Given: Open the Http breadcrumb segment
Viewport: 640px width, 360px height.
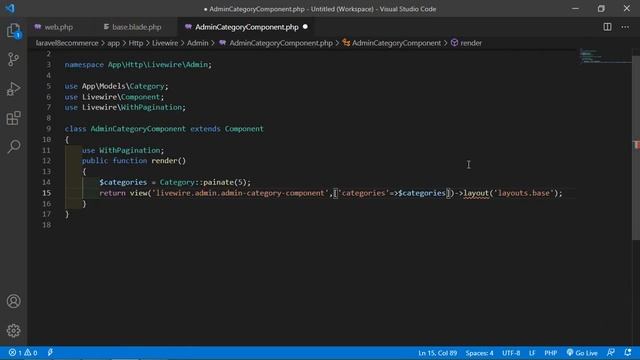Looking at the screenshot, I should tap(136, 43).
